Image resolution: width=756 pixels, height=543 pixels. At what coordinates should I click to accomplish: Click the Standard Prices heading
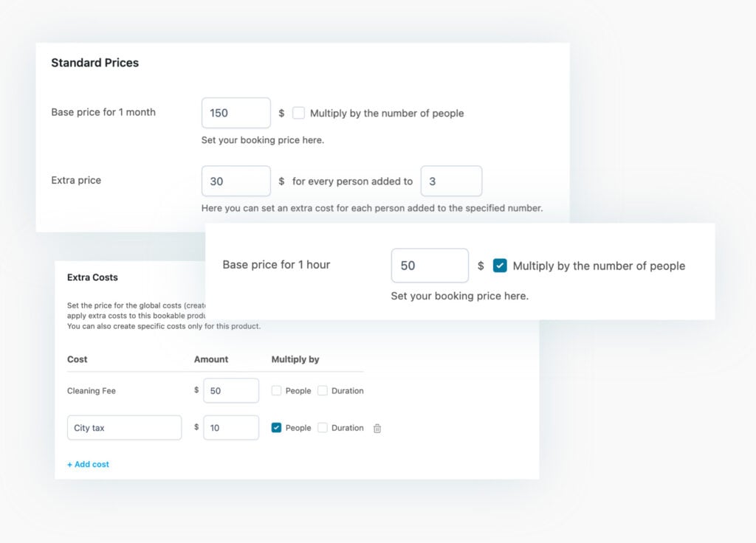pos(94,63)
